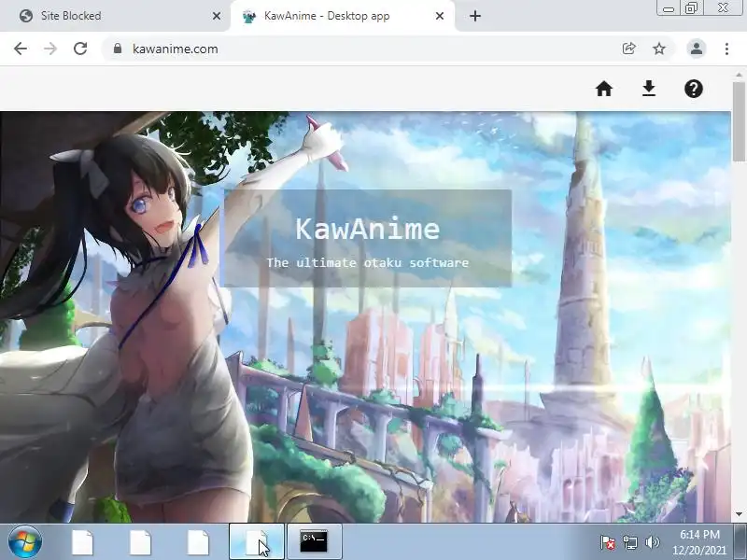Open the third blank file taskbar icon
Screen dimensions: 747x560
click(198, 542)
